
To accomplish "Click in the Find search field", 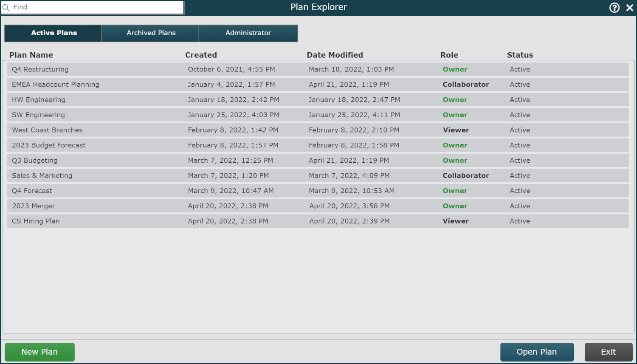I will pos(97,7).
